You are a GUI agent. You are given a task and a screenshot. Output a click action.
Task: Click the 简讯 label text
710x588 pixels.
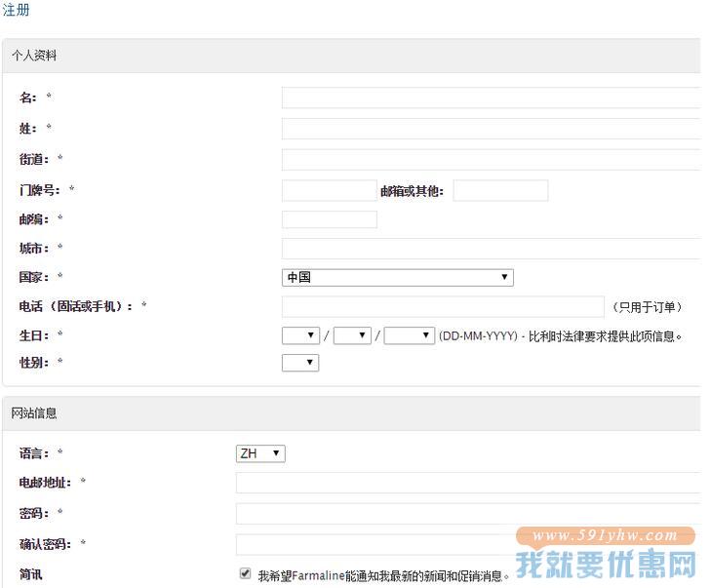point(31,575)
